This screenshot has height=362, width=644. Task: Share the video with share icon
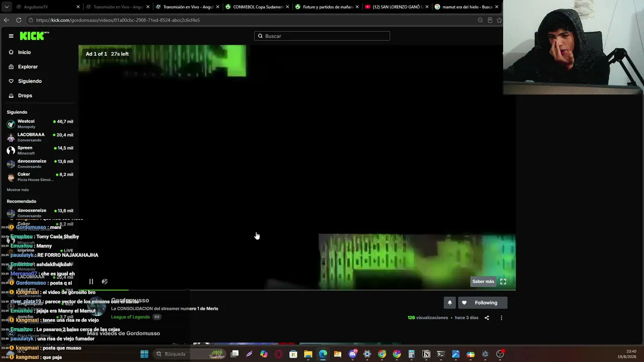coord(487,318)
